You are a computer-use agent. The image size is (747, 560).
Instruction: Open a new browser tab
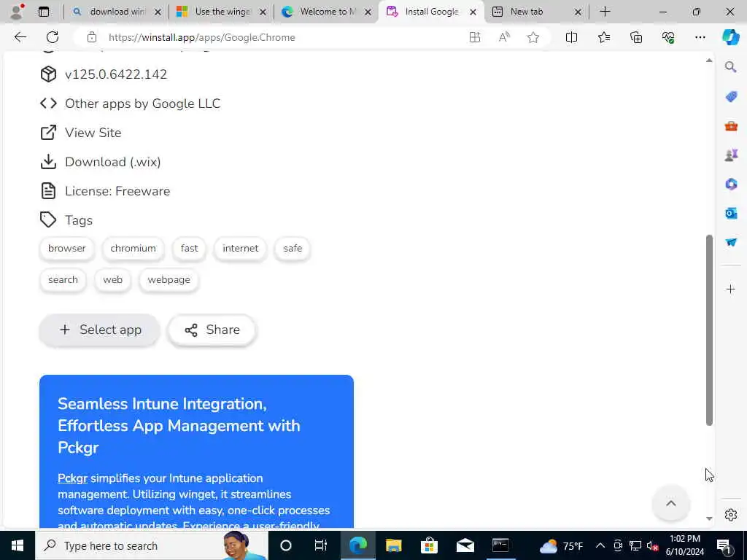tap(605, 12)
